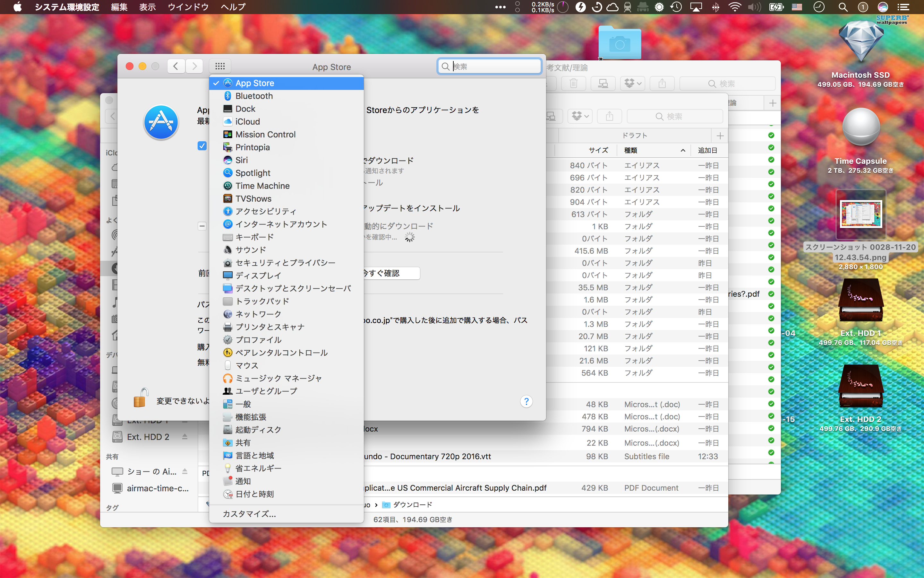Select ネットワーク from the list
Viewport: 924px width, 578px height.
pyautogui.click(x=287, y=314)
